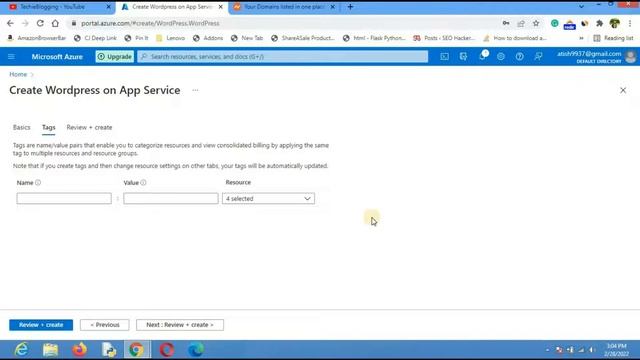Open the Azure portal hamburger menu
This screenshot has height=360, width=640.
coord(11,56)
